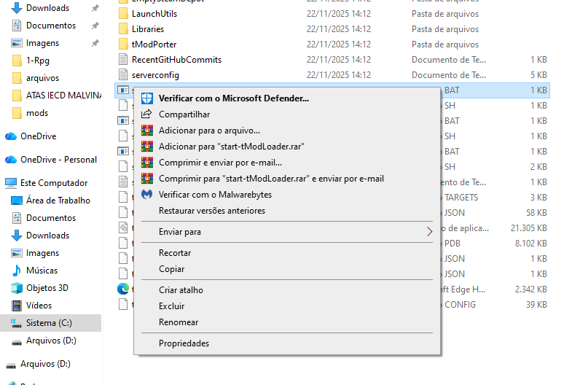588x385 pixels.
Task: Open Propriedades of the file
Action: pyautogui.click(x=287, y=343)
